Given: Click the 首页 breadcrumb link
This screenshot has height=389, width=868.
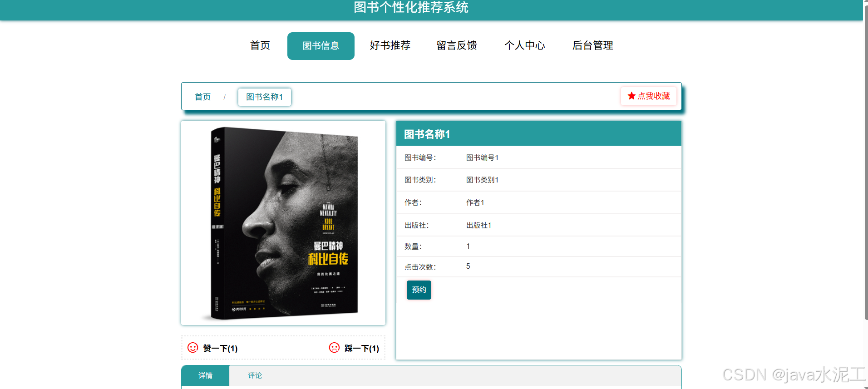Looking at the screenshot, I should point(203,97).
